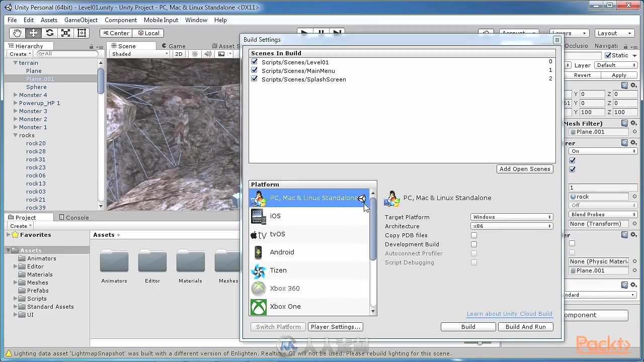Click Add Open Scenes button
This screenshot has width=644, height=362.
(525, 169)
